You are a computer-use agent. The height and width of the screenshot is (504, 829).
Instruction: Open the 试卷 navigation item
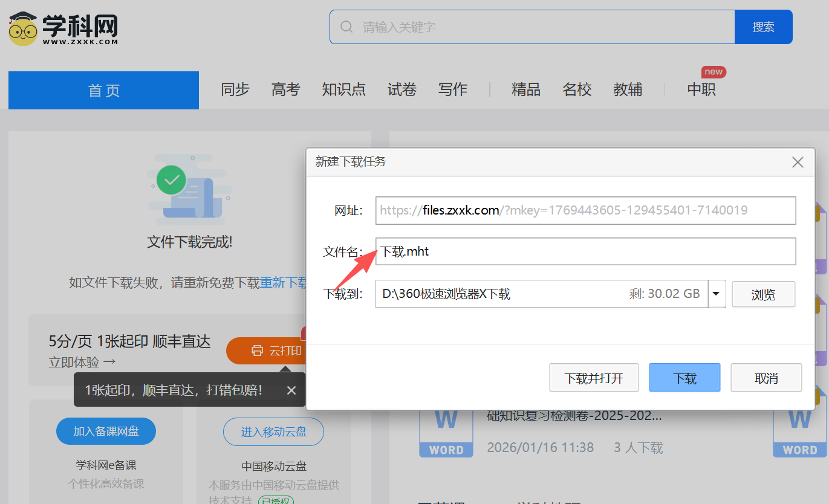point(402,89)
